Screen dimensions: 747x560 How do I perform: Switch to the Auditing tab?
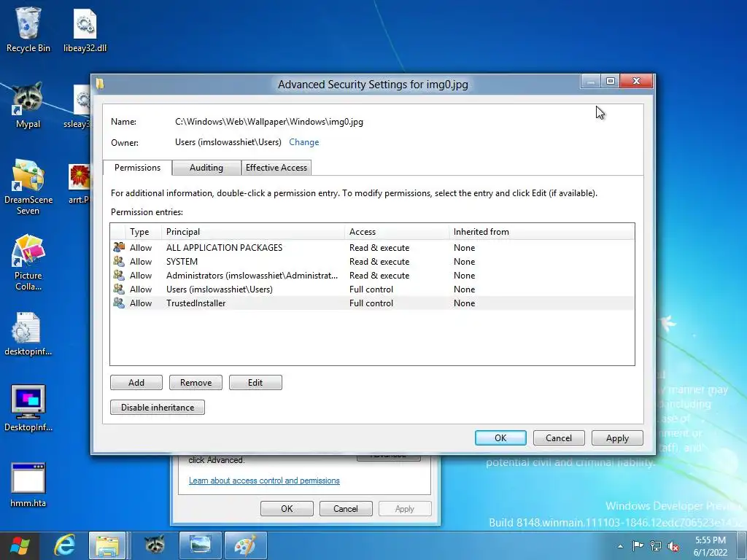(206, 168)
